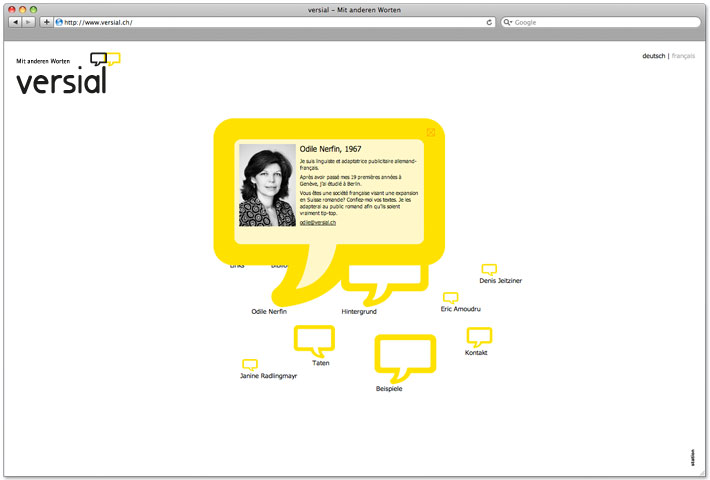Image resolution: width=710 pixels, height=480 pixels.
Task: Open the Hintergrund speech bubble icon
Action: pos(385,285)
